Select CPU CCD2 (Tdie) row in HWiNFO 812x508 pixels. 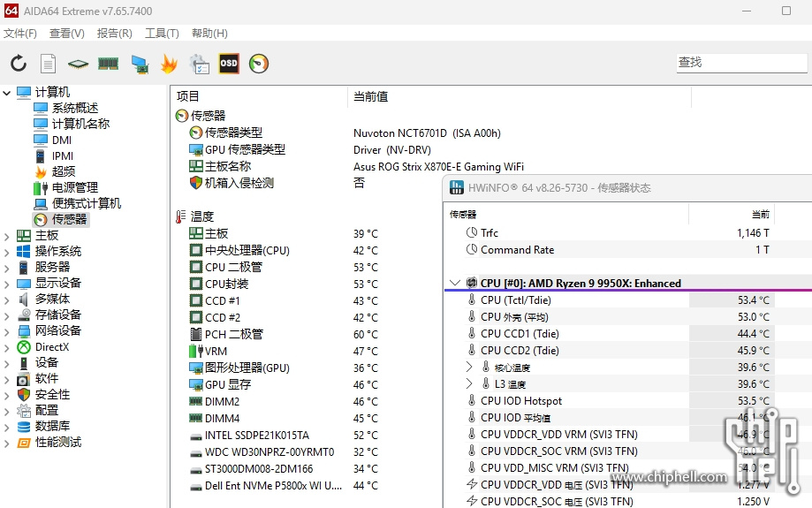[618, 350]
